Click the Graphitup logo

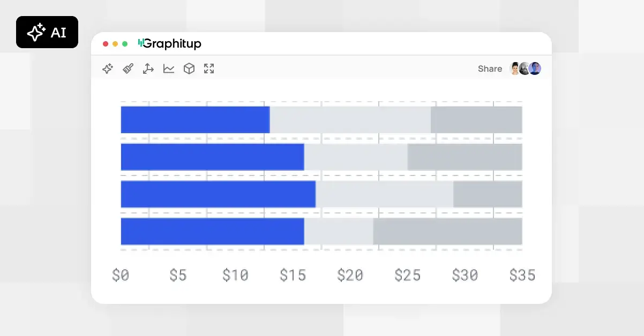[x=169, y=43]
